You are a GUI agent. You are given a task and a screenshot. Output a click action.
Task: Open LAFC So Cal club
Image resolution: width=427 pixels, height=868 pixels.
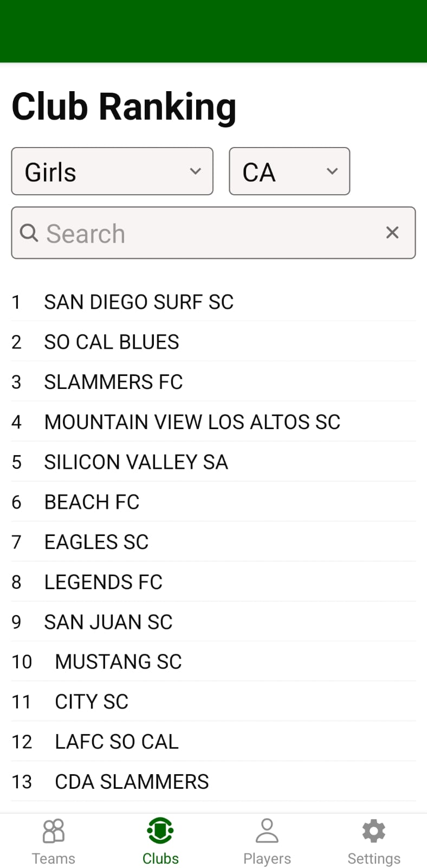(117, 742)
